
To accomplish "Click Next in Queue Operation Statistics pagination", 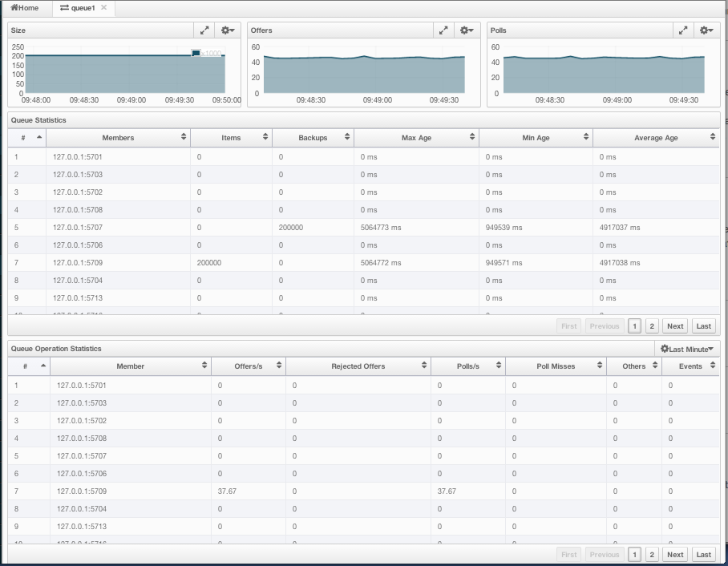I will (x=675, y=555).
